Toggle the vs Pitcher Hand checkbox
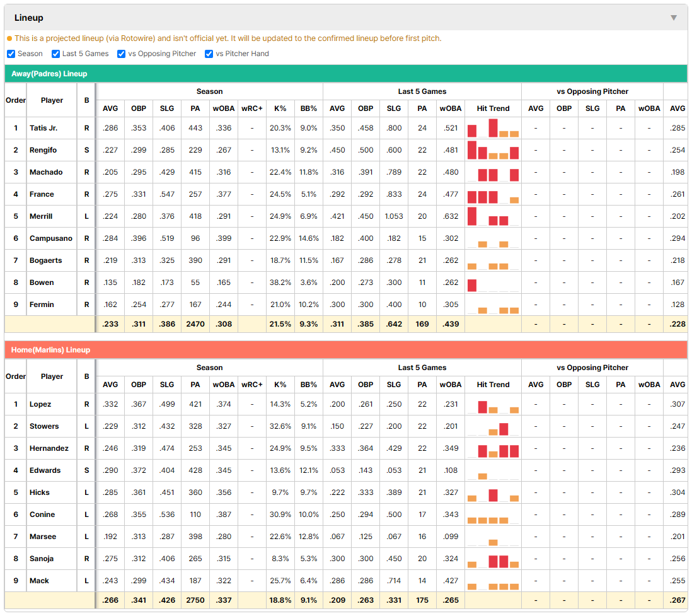 (x=209, y=54)
